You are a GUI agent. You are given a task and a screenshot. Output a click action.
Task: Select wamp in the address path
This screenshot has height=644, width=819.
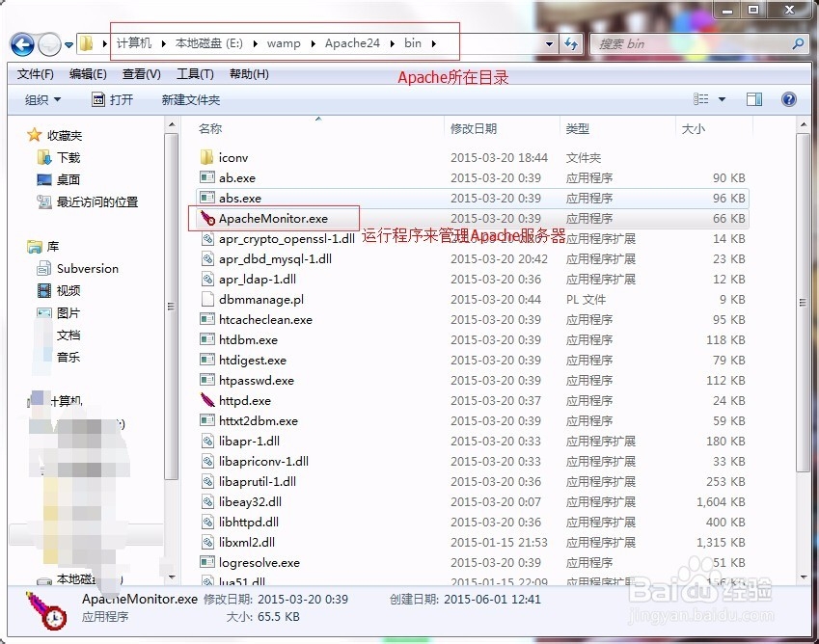[284, 43]
